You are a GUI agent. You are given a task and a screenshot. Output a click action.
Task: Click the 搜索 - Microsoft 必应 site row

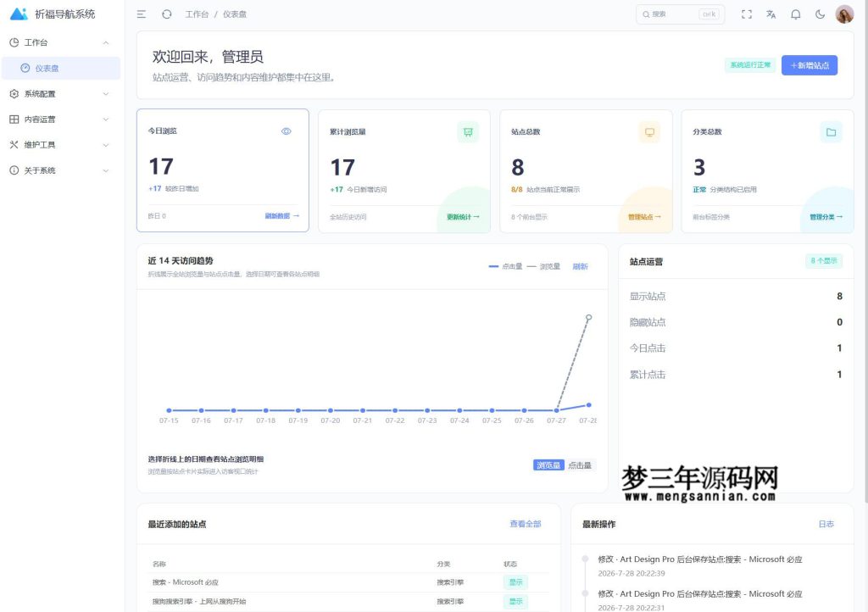[348, 582]
